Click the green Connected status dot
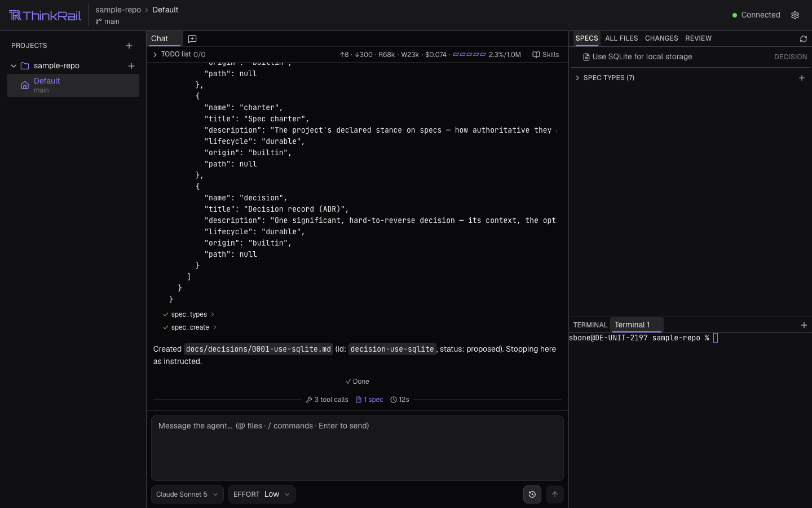Image resolution: width=812 pixels, height=508 pixels. coord(735,15)
